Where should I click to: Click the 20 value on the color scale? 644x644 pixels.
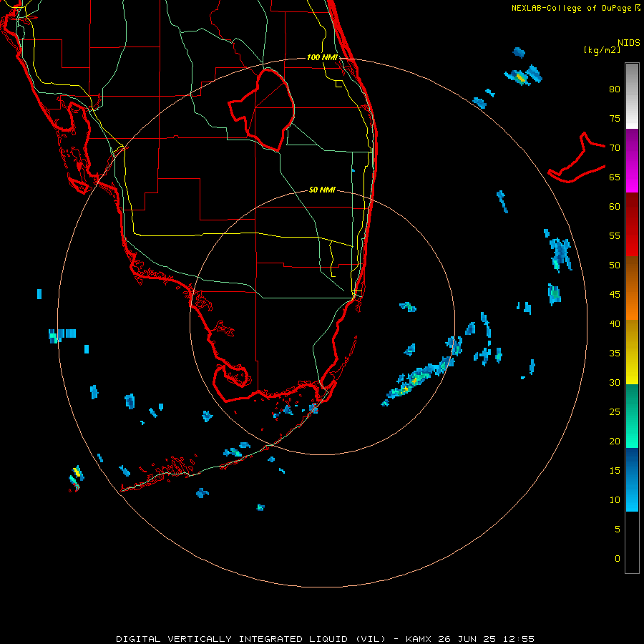point(615,441)
